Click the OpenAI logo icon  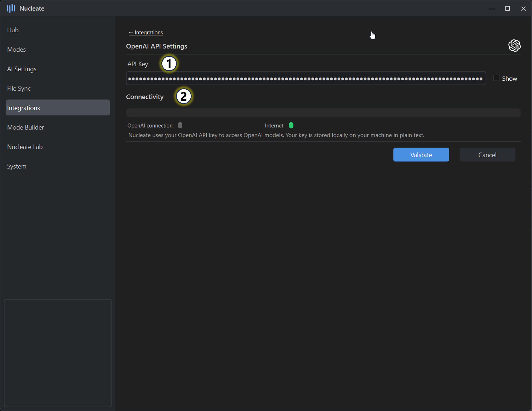tap(514, 46)
